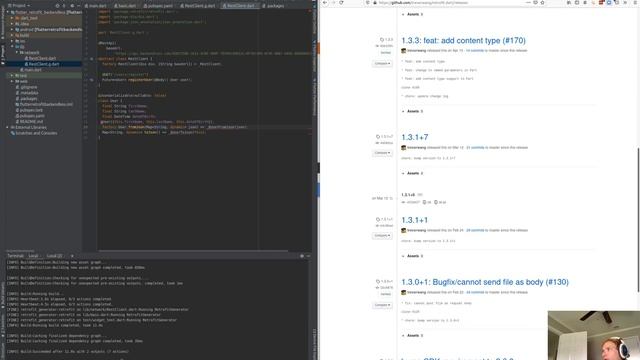Expand the build folder in project tree
This screenshot has height=360, width=640.
click(x=12, y=35)
